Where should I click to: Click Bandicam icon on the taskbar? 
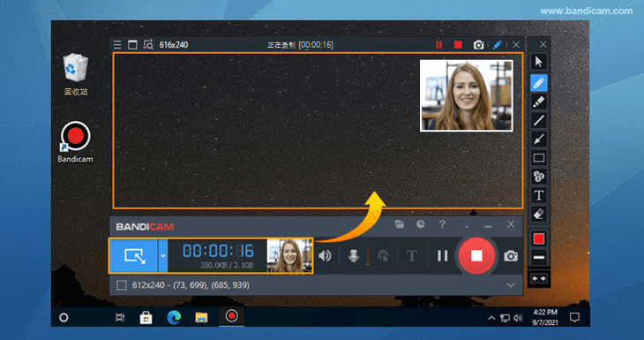coord(232,316)
